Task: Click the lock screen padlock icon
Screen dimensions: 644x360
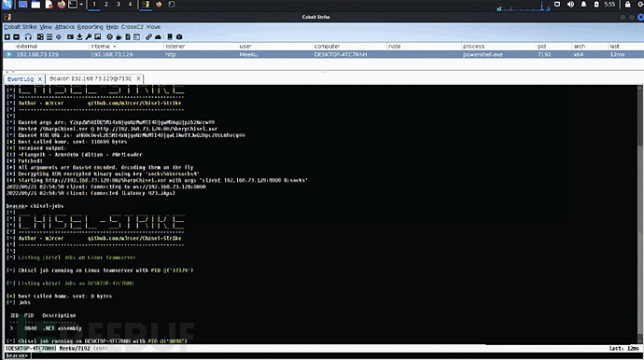Action: 627,5
